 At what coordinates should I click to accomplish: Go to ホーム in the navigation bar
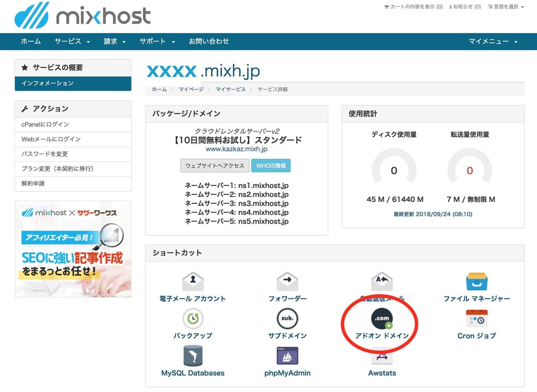(31, 41)
